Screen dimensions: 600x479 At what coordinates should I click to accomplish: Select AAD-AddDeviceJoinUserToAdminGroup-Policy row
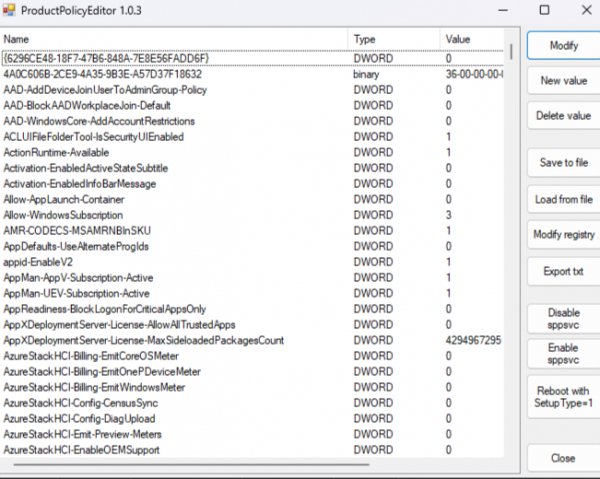tap(253, 90)
